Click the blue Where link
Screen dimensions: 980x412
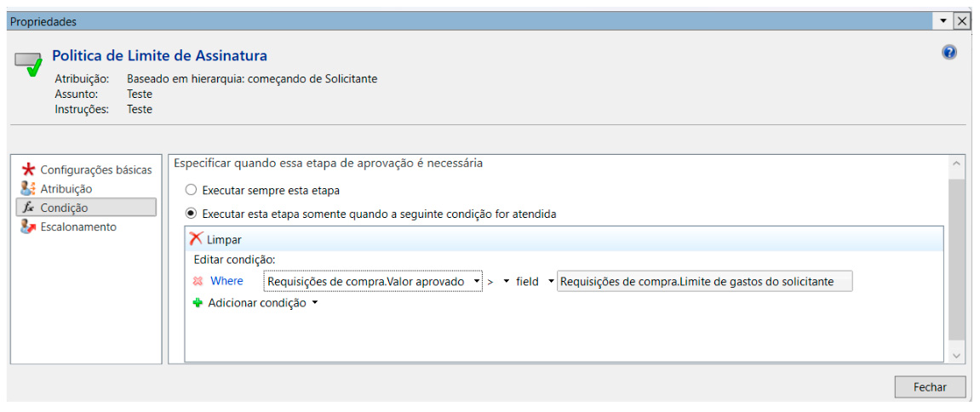(x=226, y=281)
